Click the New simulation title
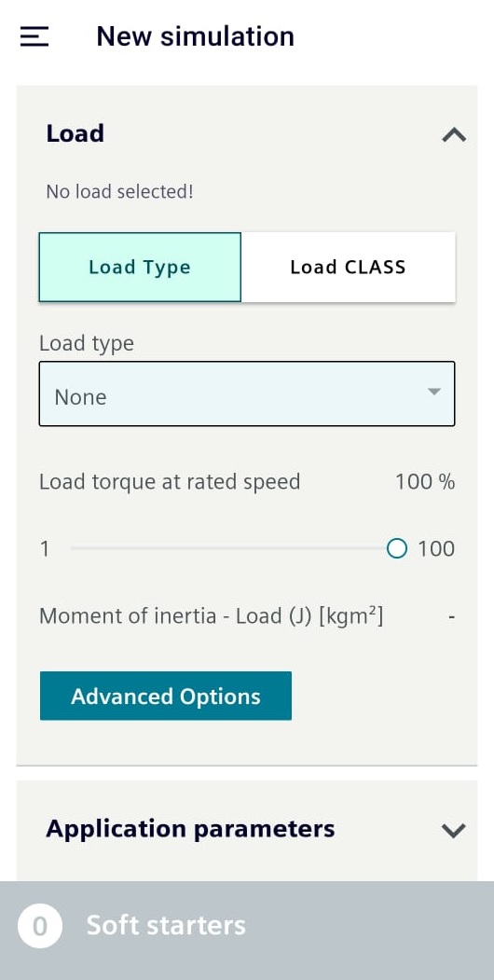The height and width of the screenshot is (980, 494). tap(196, 36)
